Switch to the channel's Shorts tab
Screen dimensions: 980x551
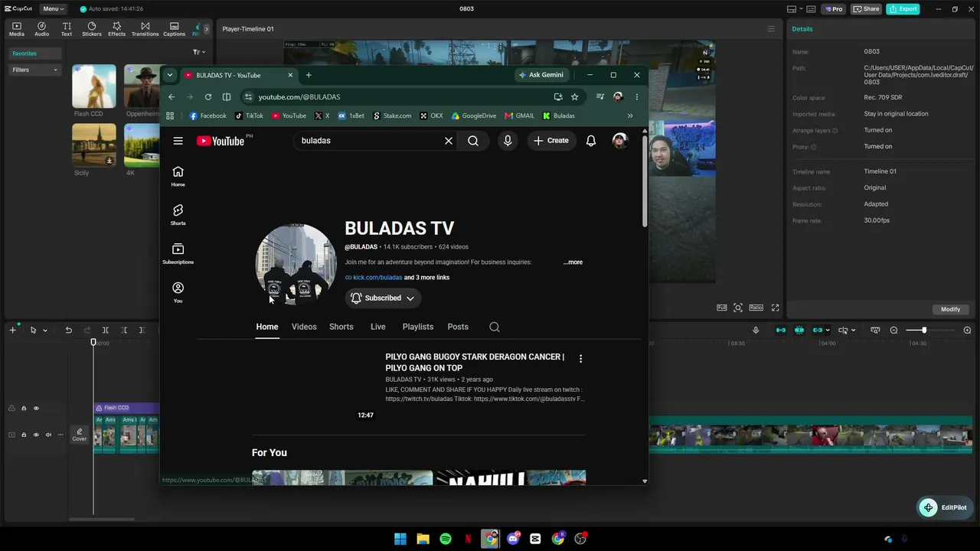pos(341,327)
